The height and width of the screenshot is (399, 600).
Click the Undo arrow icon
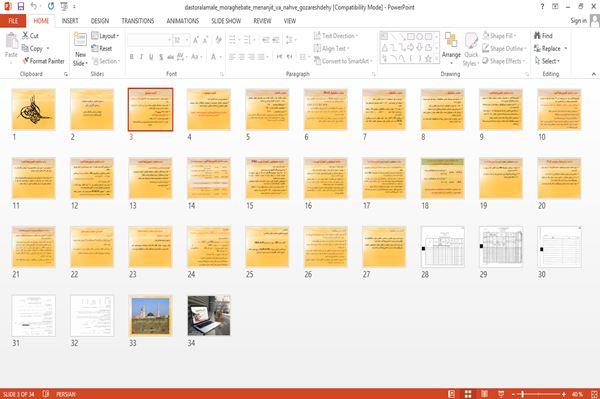[34, 7]
